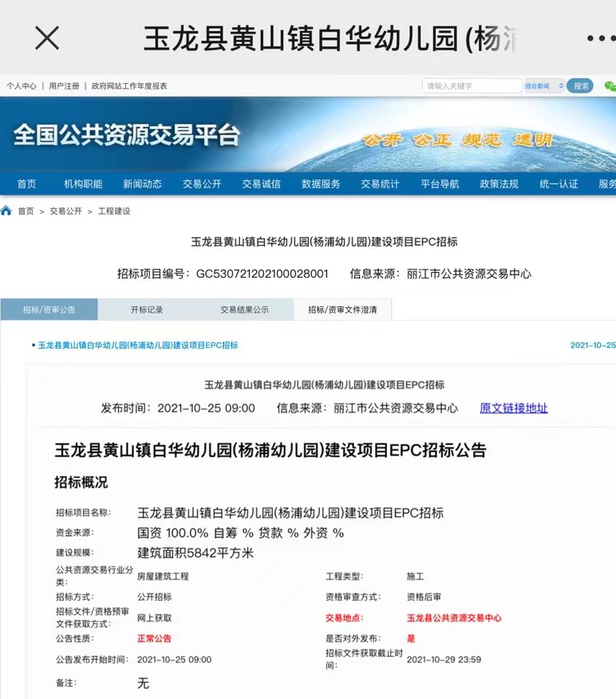Switch to the 交易结果公示 tab
The image size is (616, 699).
pyautogui.click(x=244, y=310)
